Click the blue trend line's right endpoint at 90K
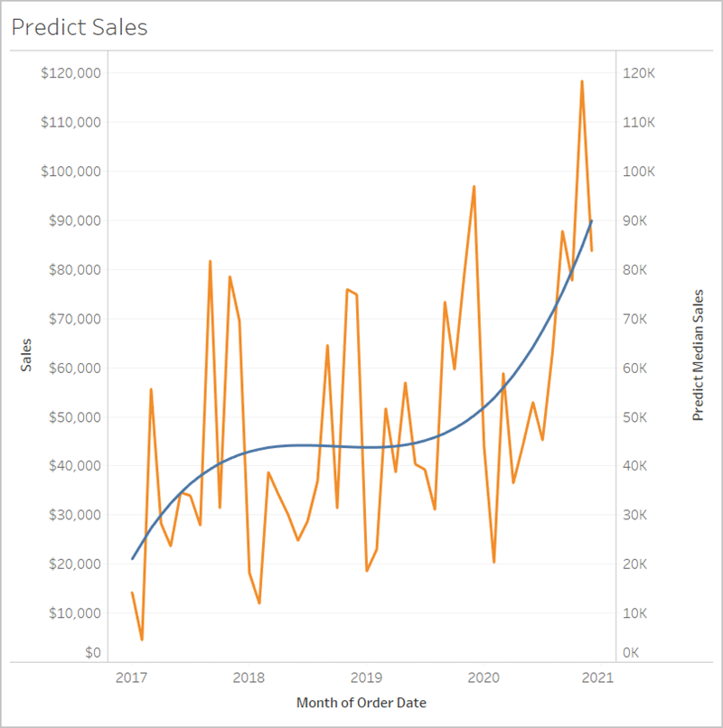Viewport: 723px width, 728px height. click(591, 220)
